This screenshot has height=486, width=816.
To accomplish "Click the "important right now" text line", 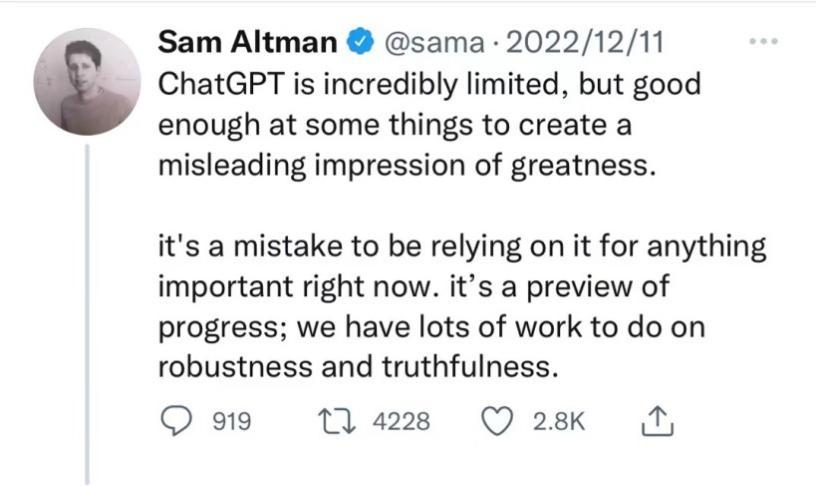I will click(x=412, y=286).
